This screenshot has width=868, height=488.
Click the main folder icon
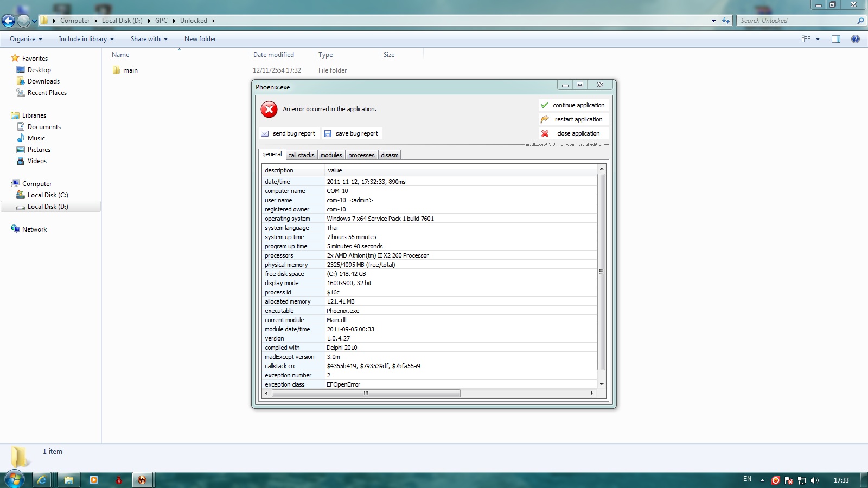[x=116, y=70]
